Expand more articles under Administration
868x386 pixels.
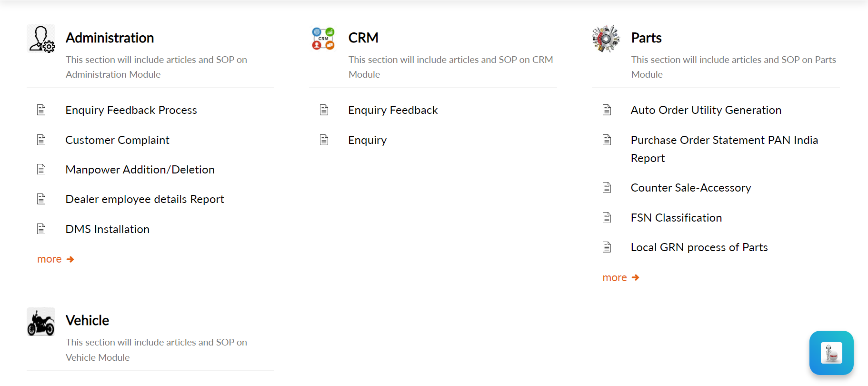tap(55, 259)
